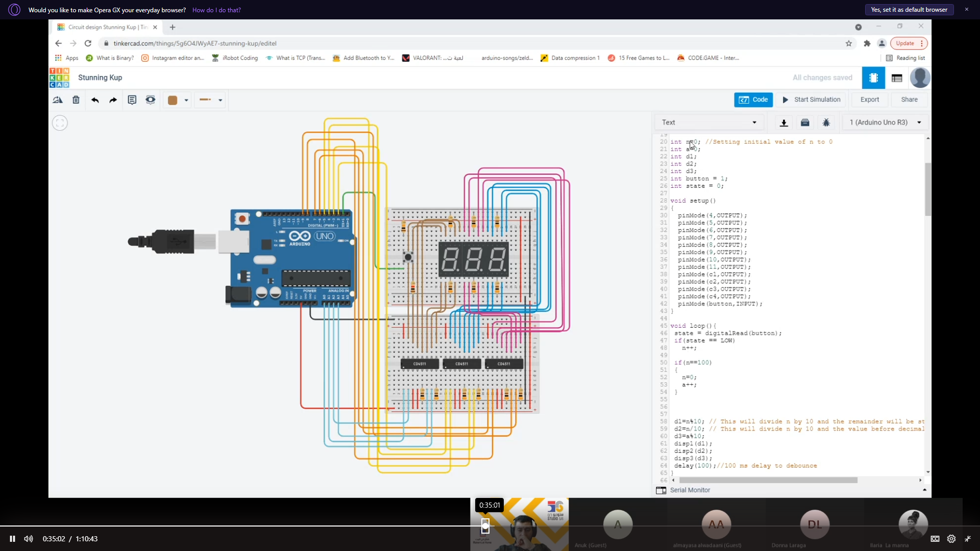Open Instagram editor bookmark
Image resolution: width=980 pixels, height=551 pixels.
click(173, 58)
